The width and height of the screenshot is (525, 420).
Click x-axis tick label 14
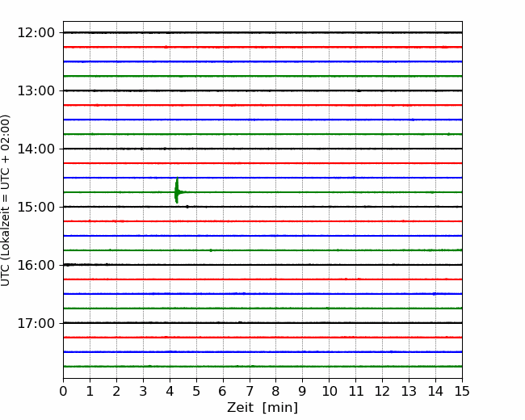[x=435, y=391]
